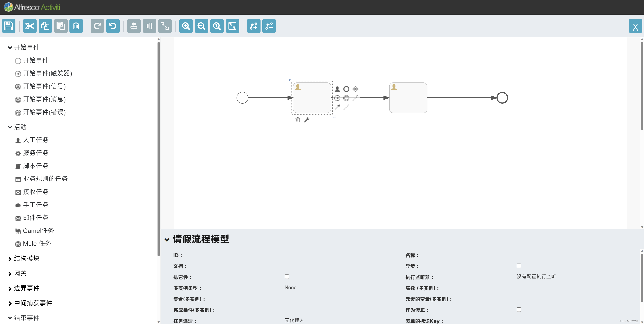The image size is (644, 324).
Task: Expand the 结构模块 palette group
Action: pos(24,258)
